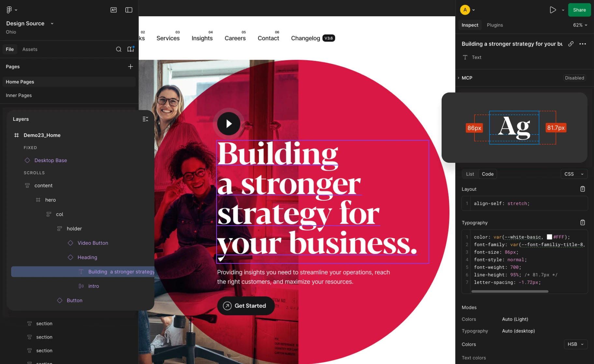Click the MCP Disabled status badge
Image resolution: width=594 pixels, height=364 pixels.
pyautogui.click(x=574, y=78)
